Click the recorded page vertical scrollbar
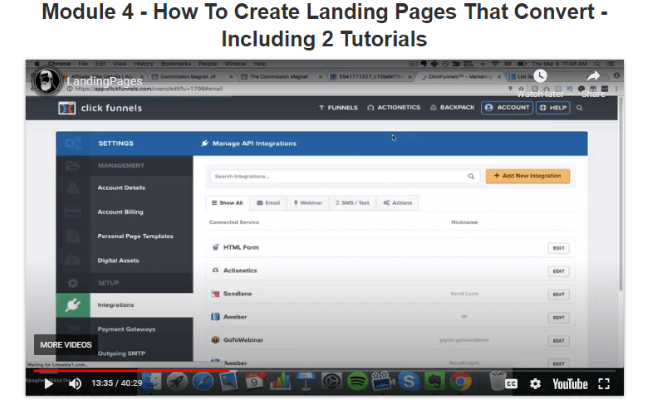 (621, 193)
